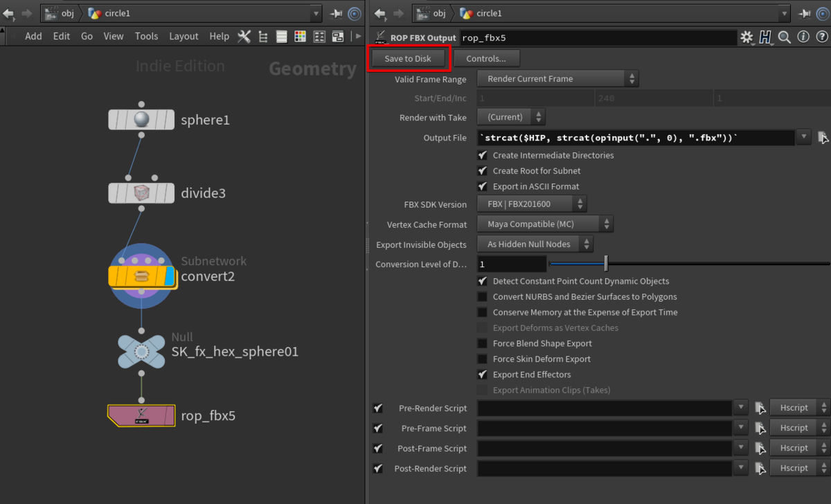
Task: Toggle Detect Constant Point Count Dynamic Objects
Action: (x=482, y=281)
